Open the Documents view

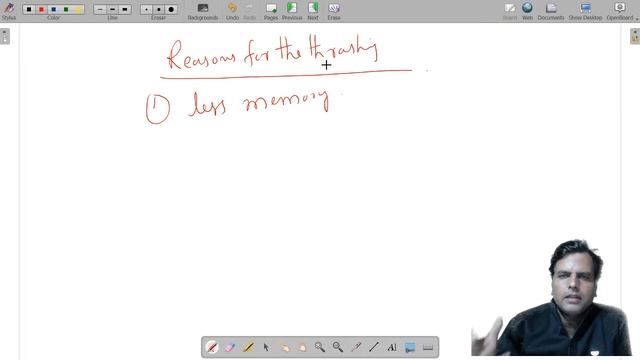(x=551, y=11)
